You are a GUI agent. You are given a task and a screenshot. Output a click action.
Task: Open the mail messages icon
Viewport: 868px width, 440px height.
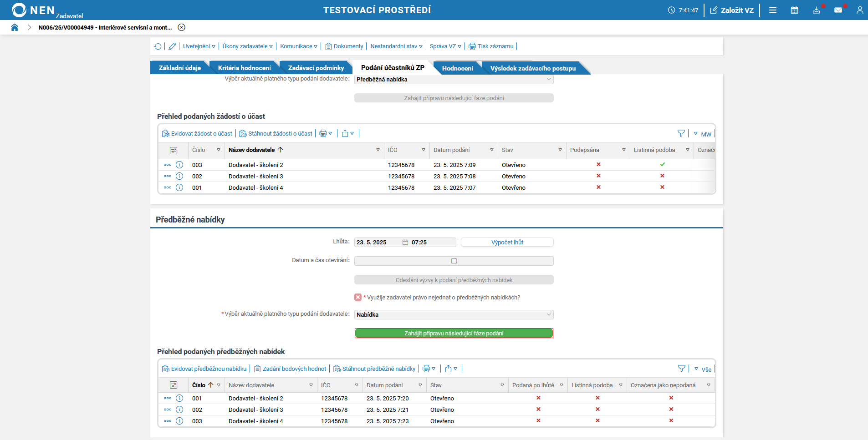coord(838,10)
